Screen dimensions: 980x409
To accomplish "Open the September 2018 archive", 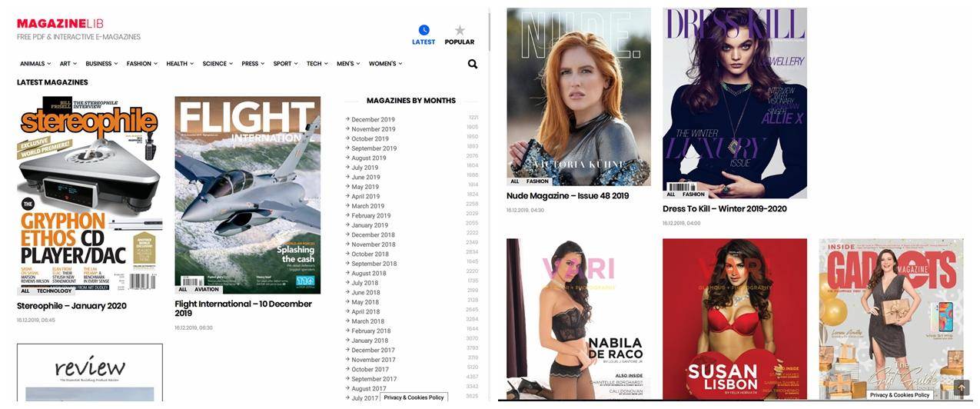I will pos(374,264).
